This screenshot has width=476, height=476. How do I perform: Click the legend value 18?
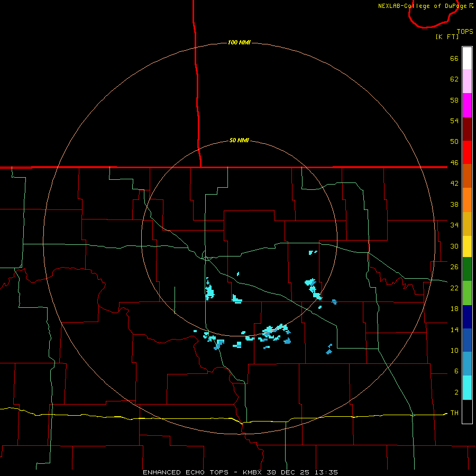pyautogui.click(x=454, y=308)
